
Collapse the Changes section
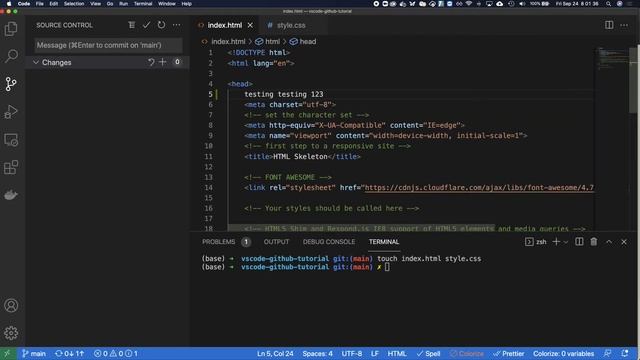pos(36,62)
